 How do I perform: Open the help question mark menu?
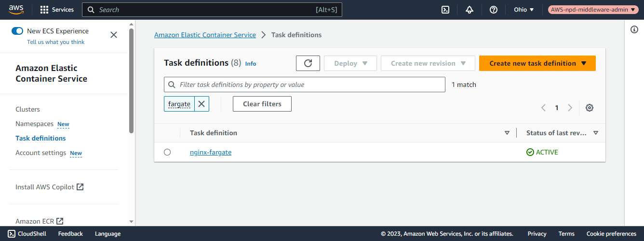[493, 10]
